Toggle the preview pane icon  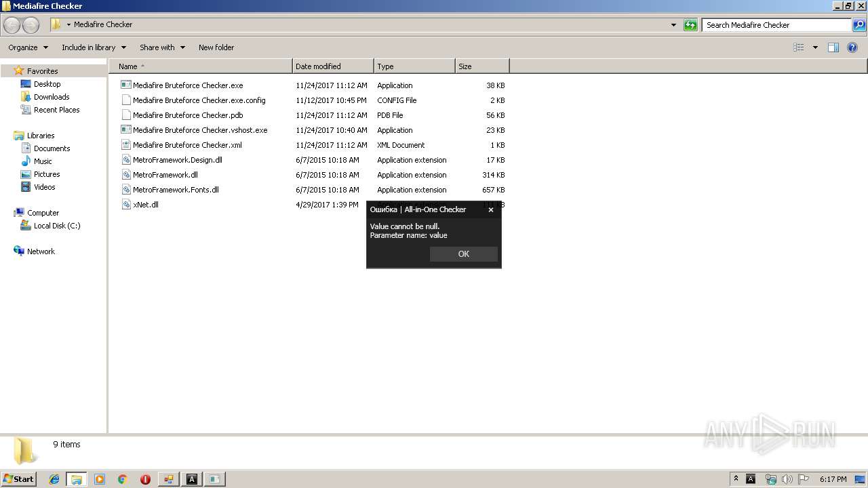coord(833,47)
